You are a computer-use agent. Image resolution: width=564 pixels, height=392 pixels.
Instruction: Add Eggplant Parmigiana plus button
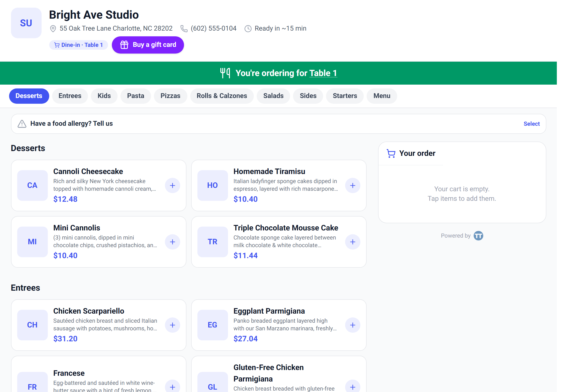[x=352, y=325]
